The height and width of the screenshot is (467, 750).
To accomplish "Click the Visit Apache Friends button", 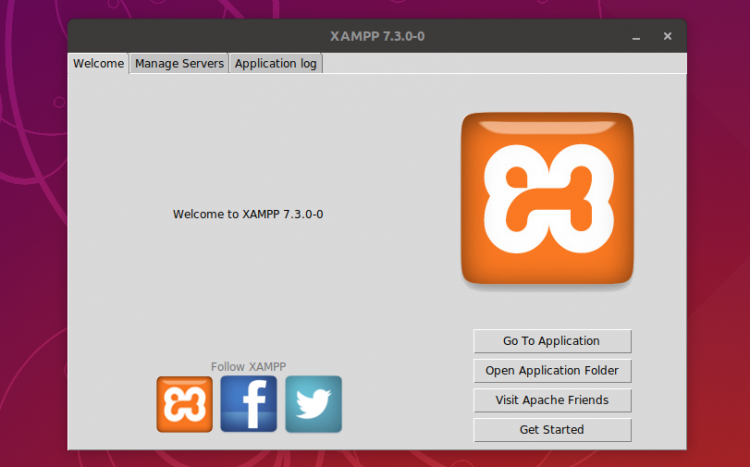I will [x=552, y=400].
